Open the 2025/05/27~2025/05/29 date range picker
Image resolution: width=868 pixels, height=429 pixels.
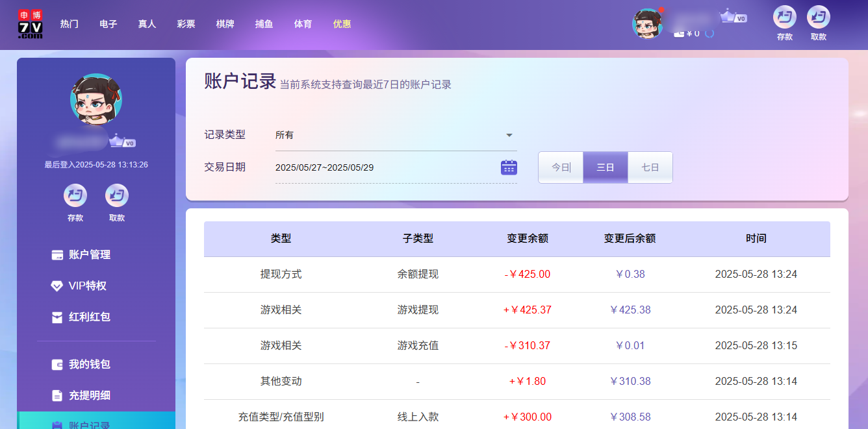364,167
